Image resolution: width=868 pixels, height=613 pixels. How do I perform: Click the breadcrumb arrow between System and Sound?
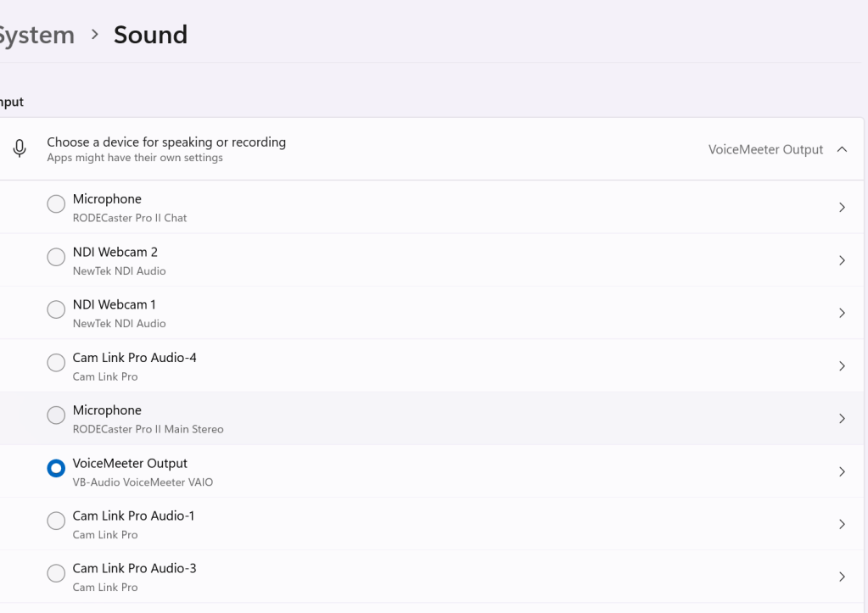(95, 35)
